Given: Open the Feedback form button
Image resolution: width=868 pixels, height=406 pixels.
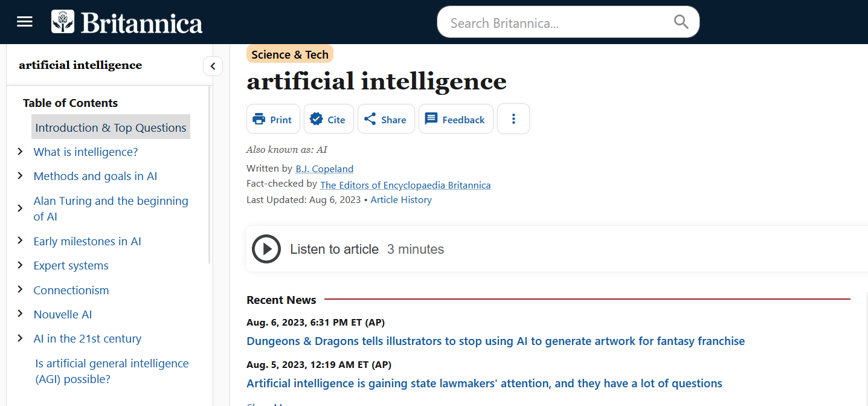Looking at the screenshot, I should click(x=455, y=119).
